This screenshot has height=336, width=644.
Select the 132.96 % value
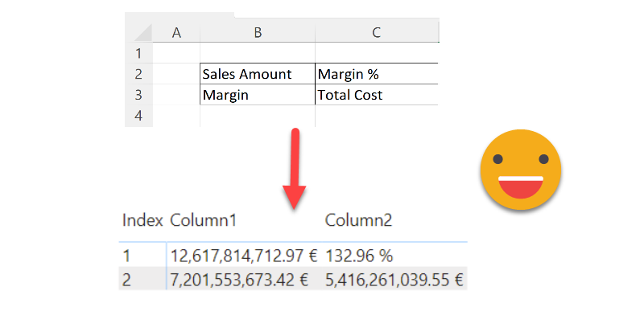[359, 256]
